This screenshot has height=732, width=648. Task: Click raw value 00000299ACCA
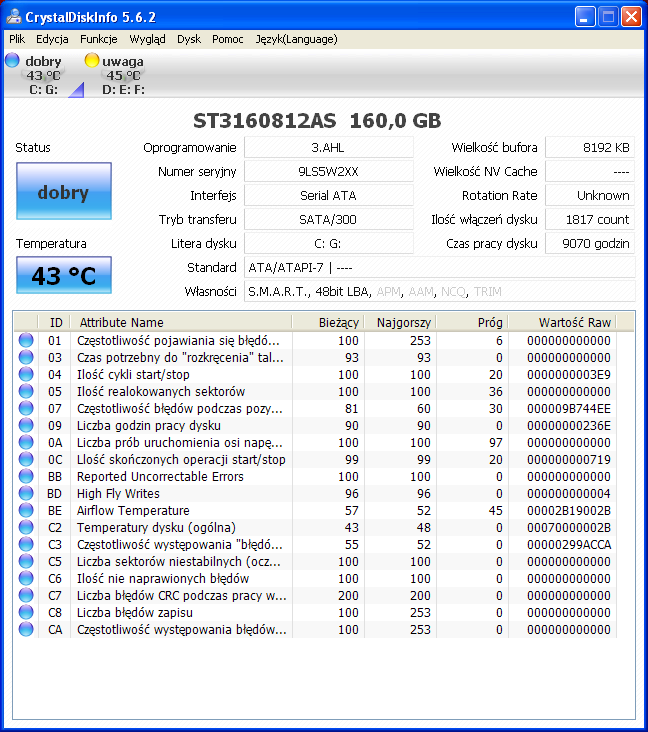pyautogui.click(x=569, y=544)
